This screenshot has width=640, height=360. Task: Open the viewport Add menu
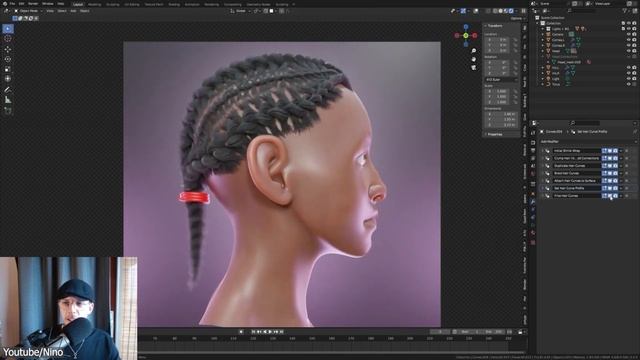73,11
